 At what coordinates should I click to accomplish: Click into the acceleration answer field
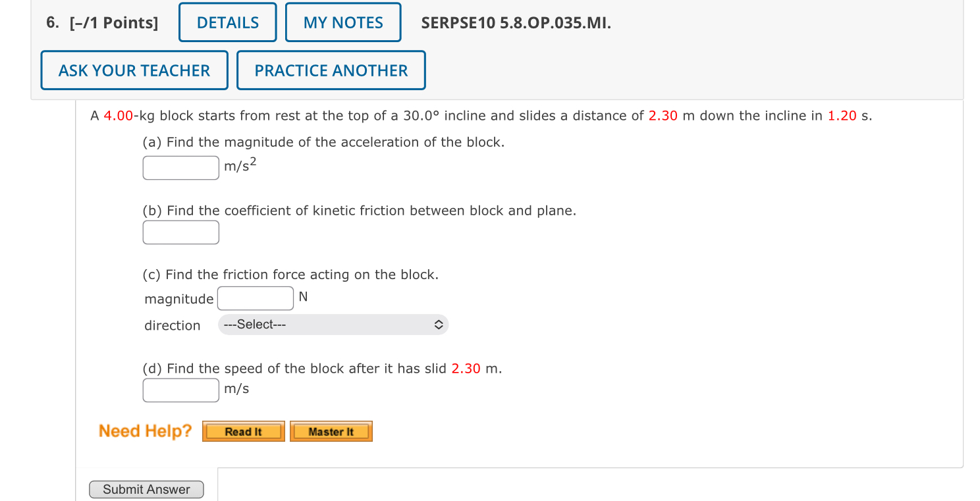[x=180, y=168]
